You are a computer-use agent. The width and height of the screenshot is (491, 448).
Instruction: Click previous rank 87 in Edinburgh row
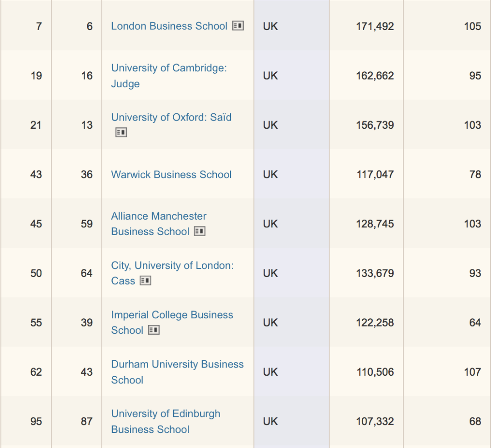point(87,422)
